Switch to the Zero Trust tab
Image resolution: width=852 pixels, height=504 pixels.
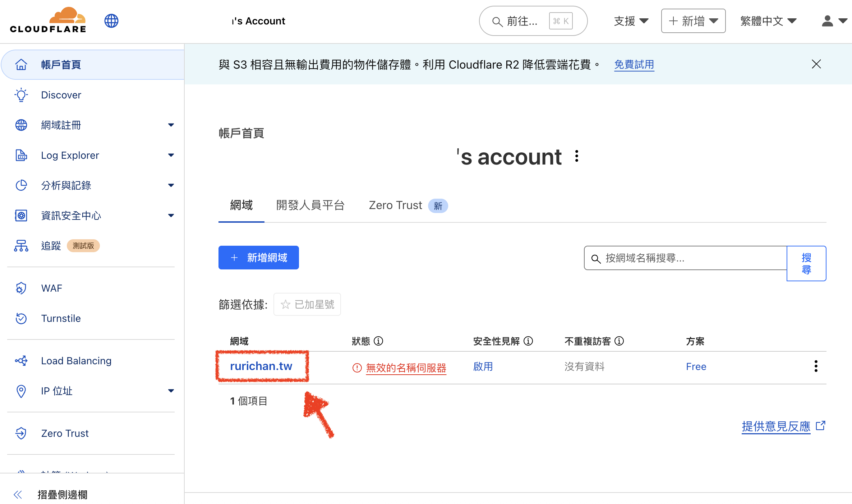click(408, 205)
